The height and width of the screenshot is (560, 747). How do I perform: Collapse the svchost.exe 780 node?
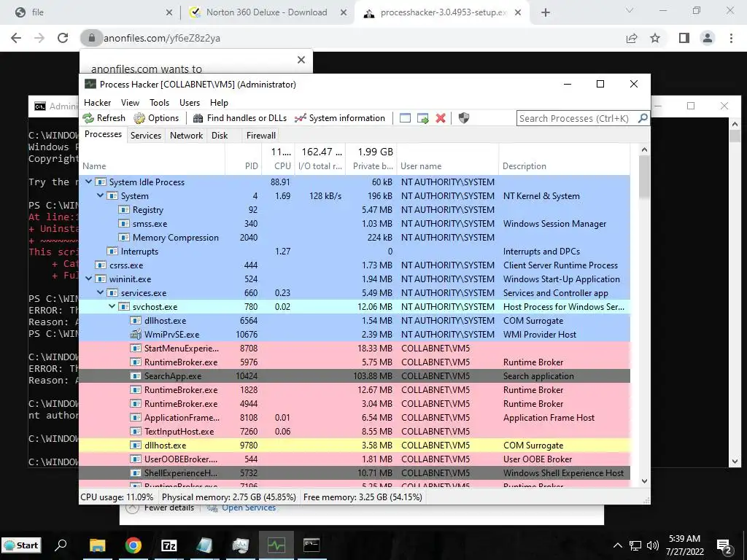112,307
